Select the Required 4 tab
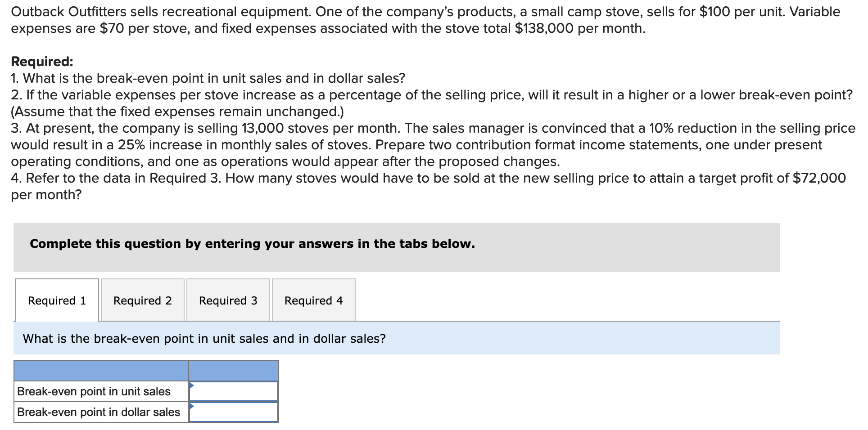 (314, 300)
